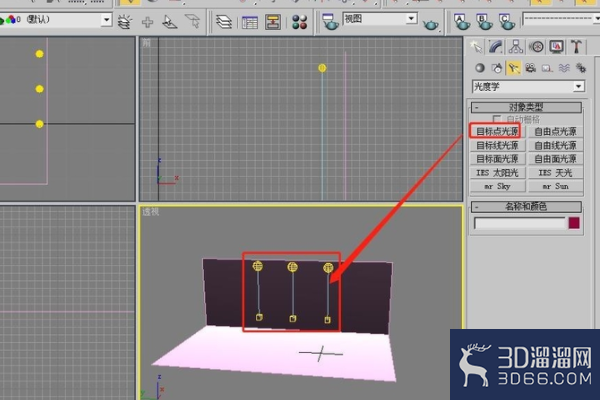Image resolution: width=600 pixels, height=400 pixels.
Task: Click the IES 天光 button
Action: point(555,173)
